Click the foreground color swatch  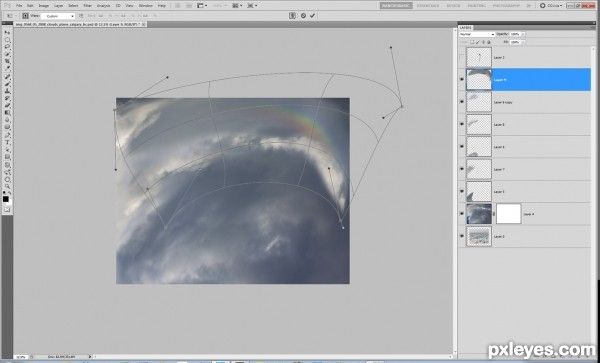coord(6,199)
